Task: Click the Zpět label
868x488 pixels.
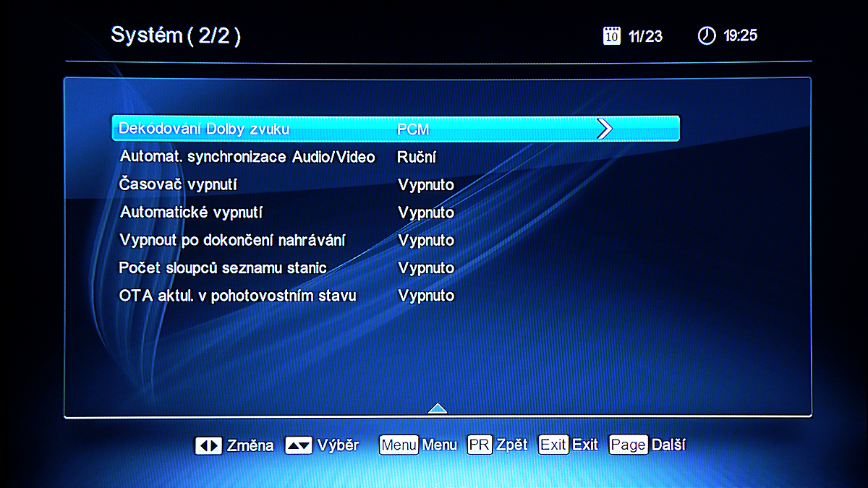Action: 511,445
